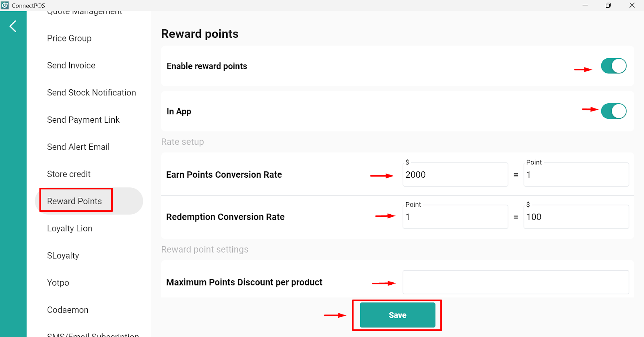Image resolution: width=644 pixels, height=337 pixels.
Task: Select Send Invoice in sidebar
Action: [x=71, y=66]
